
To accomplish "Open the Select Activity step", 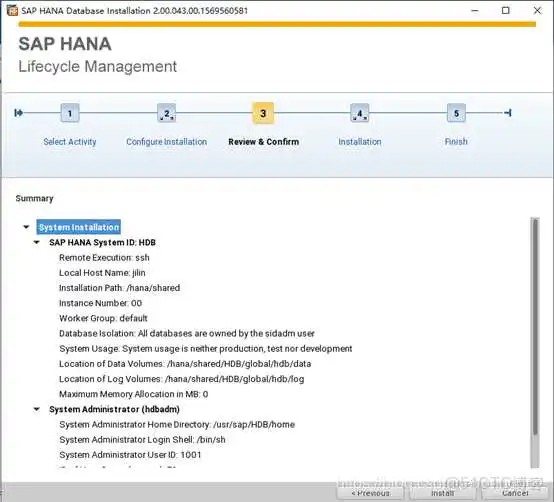I will pyautogui.click(x=70, y=142).
